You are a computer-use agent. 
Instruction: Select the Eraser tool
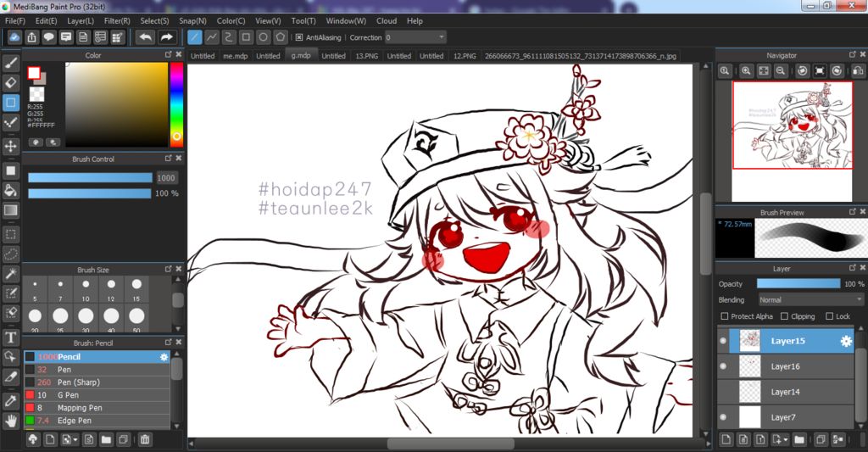(10, 82)
